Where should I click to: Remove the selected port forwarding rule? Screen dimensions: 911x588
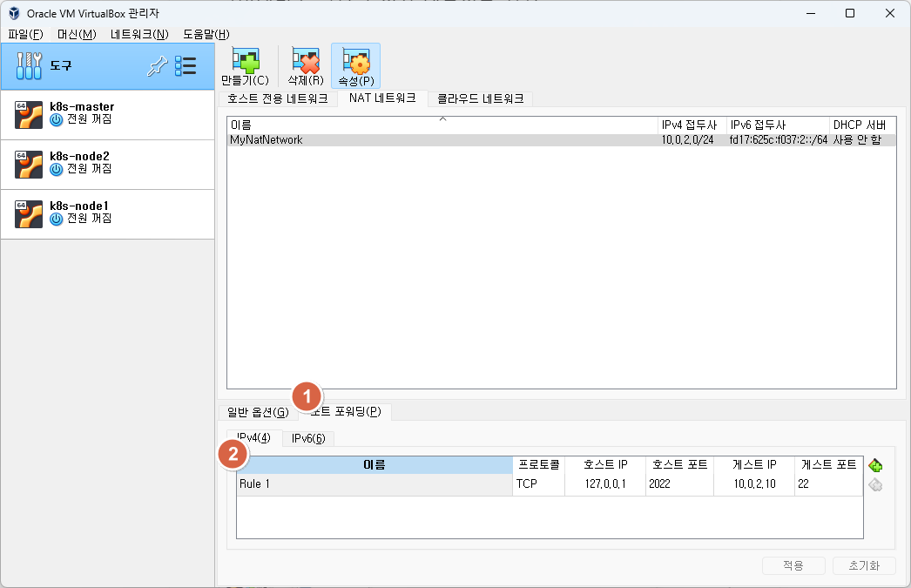(875, 484)
